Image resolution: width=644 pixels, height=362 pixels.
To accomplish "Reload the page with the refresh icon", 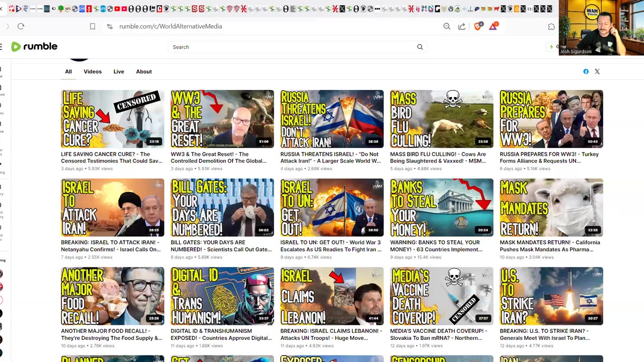I will pos(21,26).
